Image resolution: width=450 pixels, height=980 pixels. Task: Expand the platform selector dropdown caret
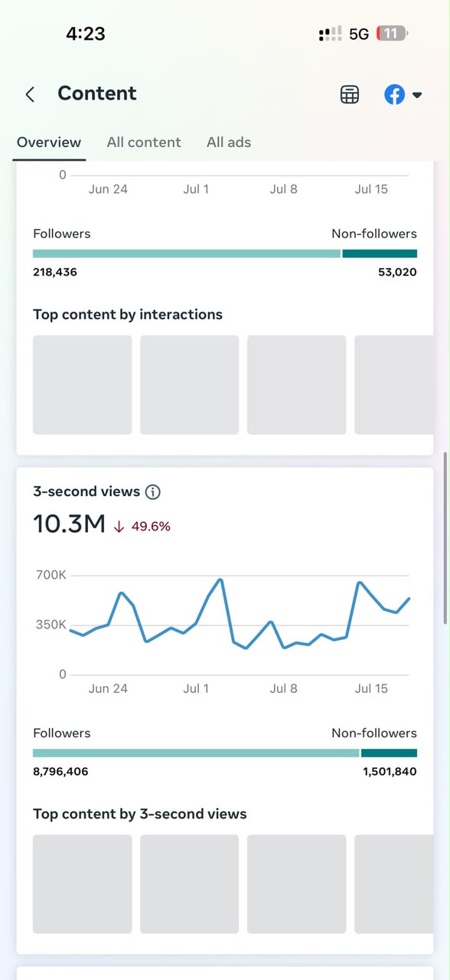417,95
